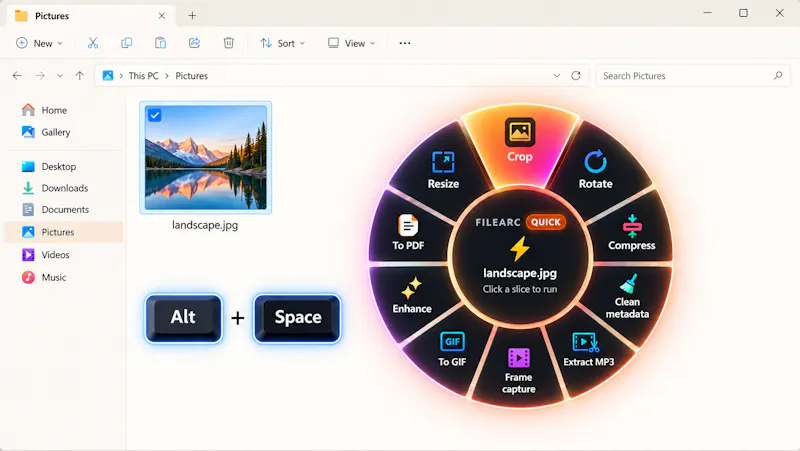The height and width of the screenshot is (451, 800).
Task: Click the lightning bolt in wheel center
Action: (520, 248)
